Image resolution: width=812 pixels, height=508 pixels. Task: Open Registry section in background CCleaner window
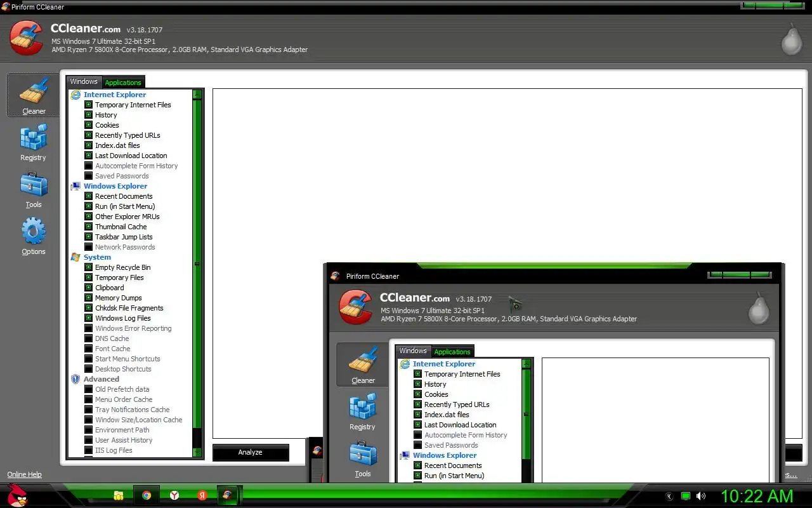34,142
